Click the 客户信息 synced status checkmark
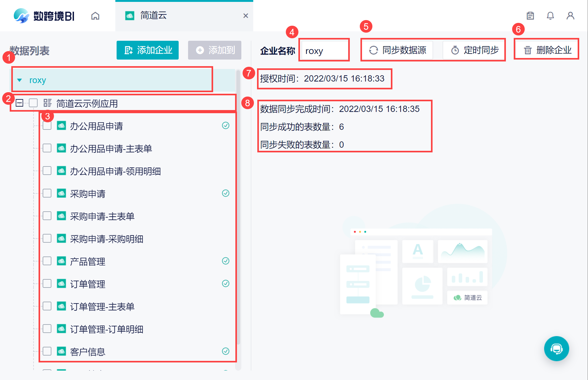This screenshot has height=380, width=588. click(x=226, y=351)
